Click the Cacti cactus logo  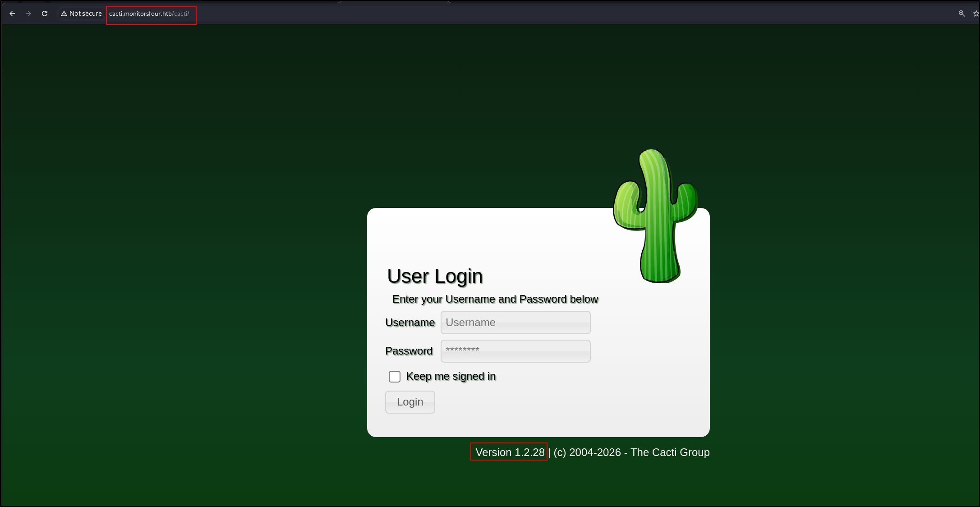click(655, 216)
